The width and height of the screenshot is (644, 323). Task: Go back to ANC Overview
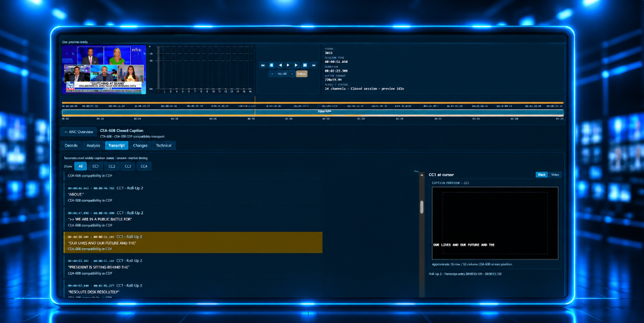(x=79, y=132)
